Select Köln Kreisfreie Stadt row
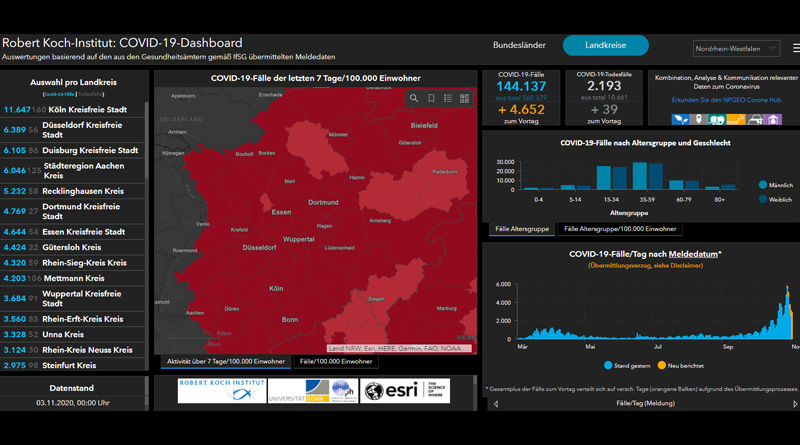800x445 pixels. pyautogui.click(x=72, y=110)
